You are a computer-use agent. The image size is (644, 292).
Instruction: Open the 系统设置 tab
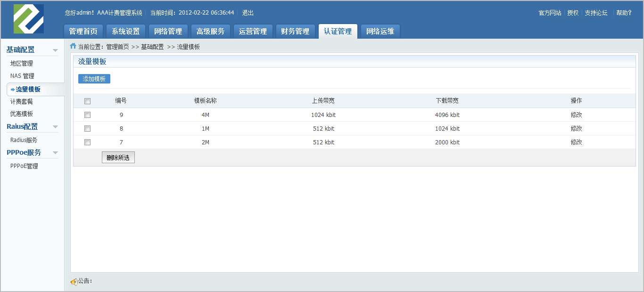click(x=125, y=31)
